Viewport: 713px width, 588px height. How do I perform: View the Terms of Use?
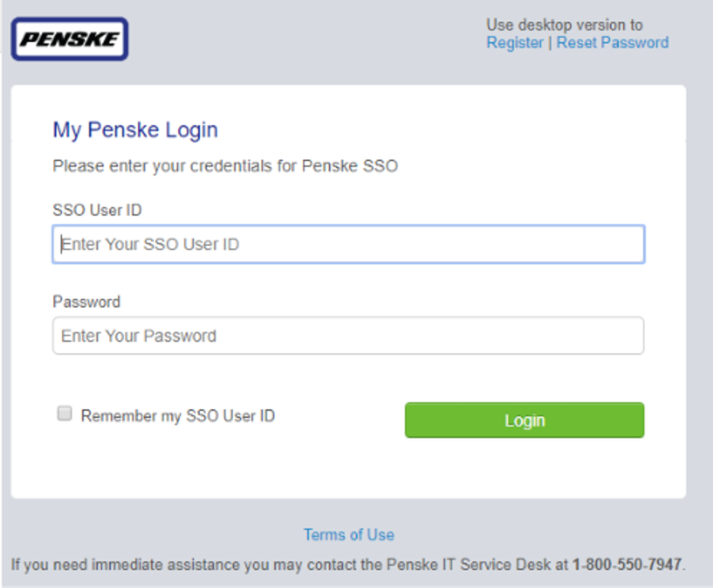(348, 535)
